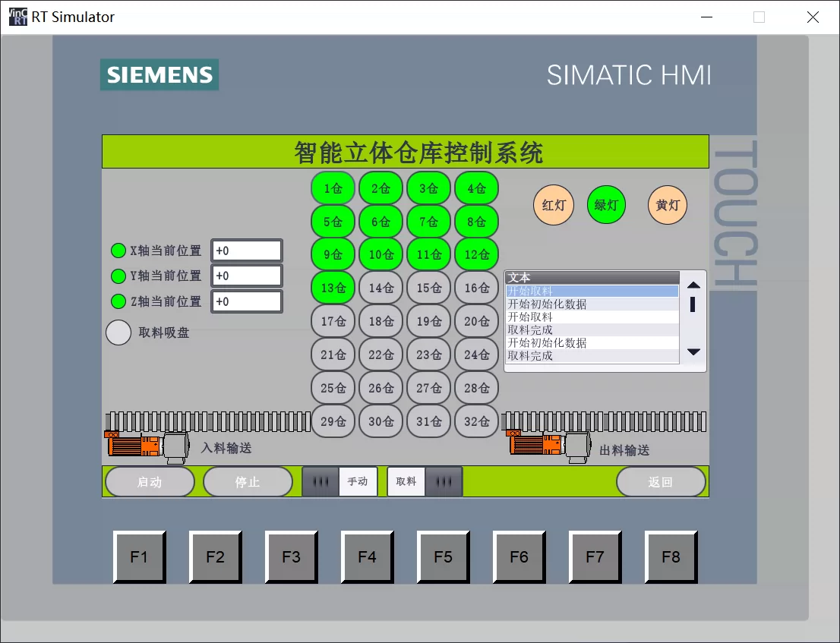Maximize the RT Simulator window
This screenshot has width=840, height=643.
[759, 17]
